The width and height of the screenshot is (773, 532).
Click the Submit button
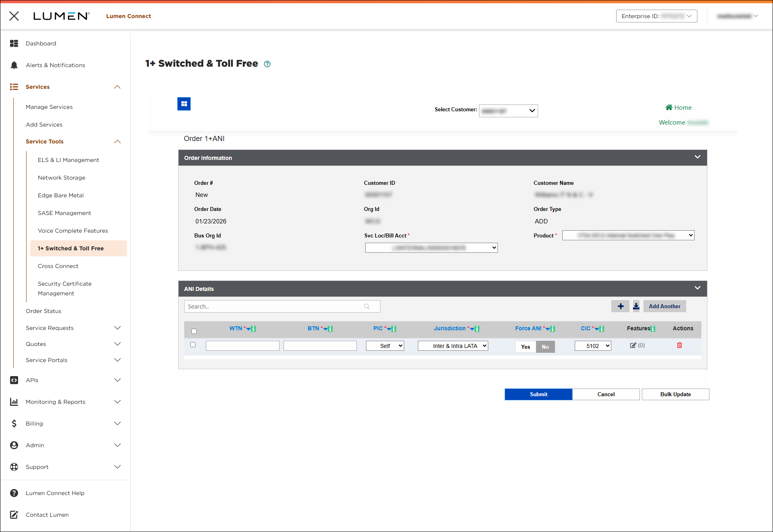click(539, 394)
